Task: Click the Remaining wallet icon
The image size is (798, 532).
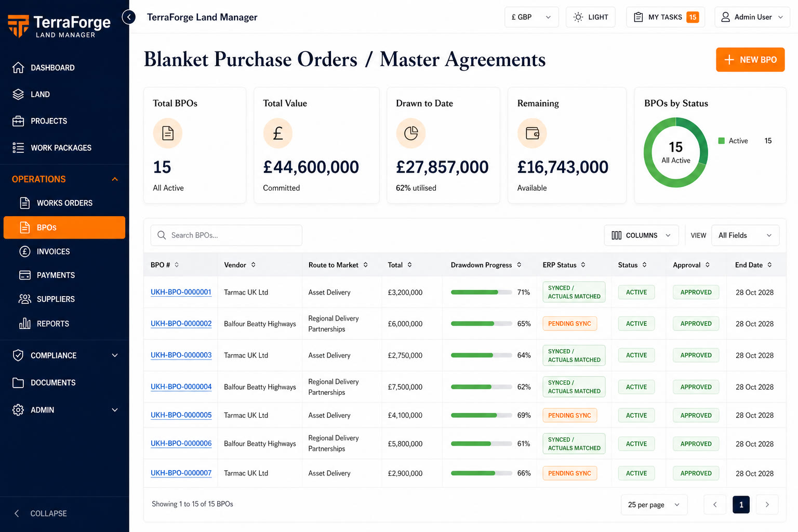Action: pyautogui.click(x=533, y=134)
